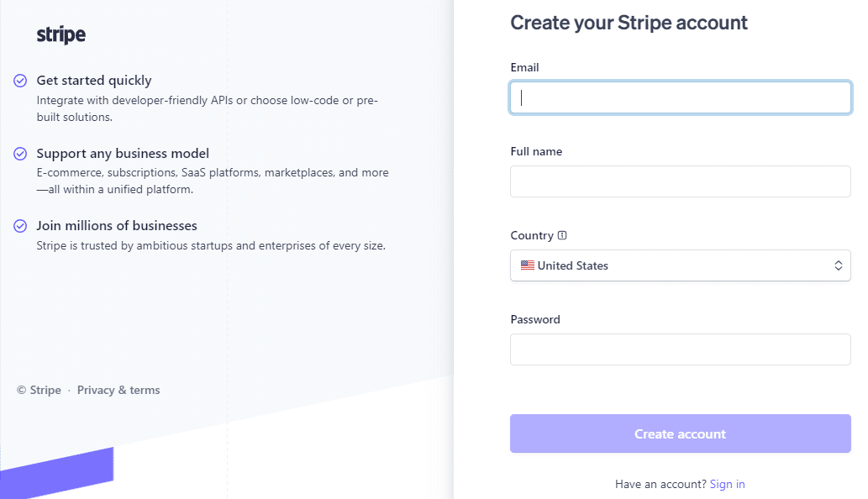
Task: Click the checkmark beside Join millions of businesses
Action: (x=19, y=225)
